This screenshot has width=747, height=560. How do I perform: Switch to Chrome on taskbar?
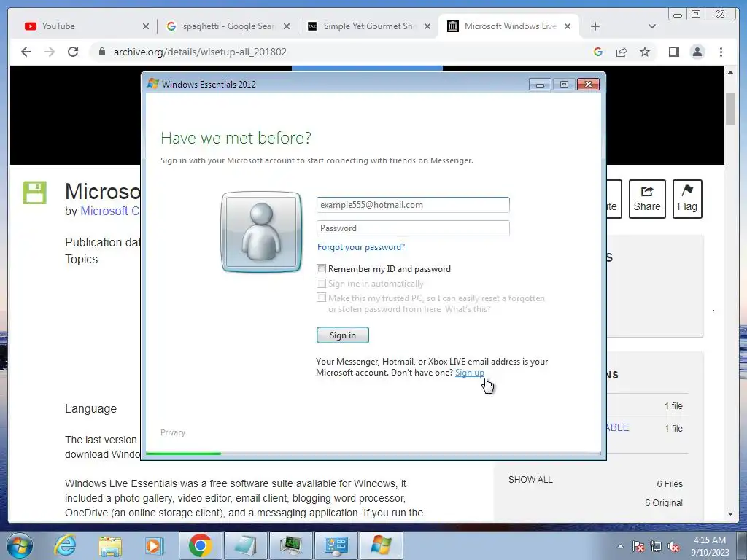pyautogui.click(x=200, y=545)
